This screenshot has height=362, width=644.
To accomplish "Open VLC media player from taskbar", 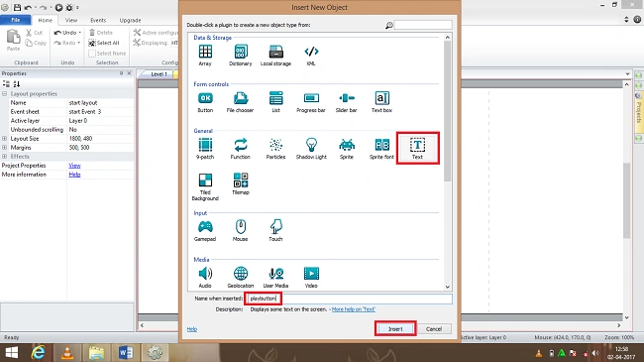I will (x=67, y=352).
